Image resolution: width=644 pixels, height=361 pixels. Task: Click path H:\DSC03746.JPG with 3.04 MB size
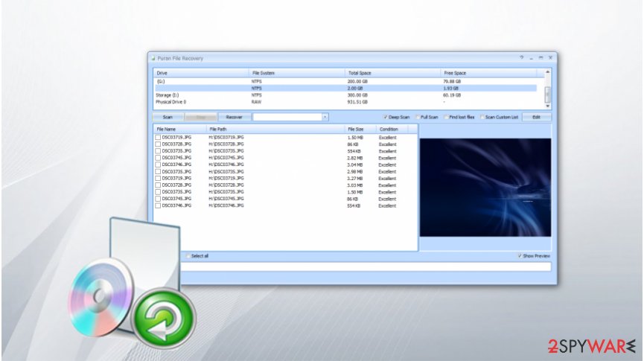tap(226, 164)
